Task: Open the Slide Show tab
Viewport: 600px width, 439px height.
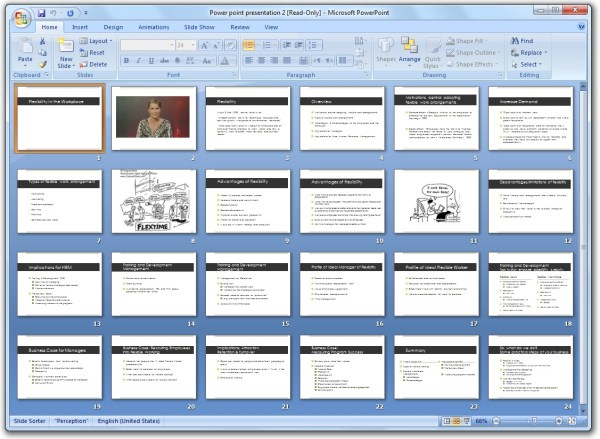Action: tap(199, 27)
